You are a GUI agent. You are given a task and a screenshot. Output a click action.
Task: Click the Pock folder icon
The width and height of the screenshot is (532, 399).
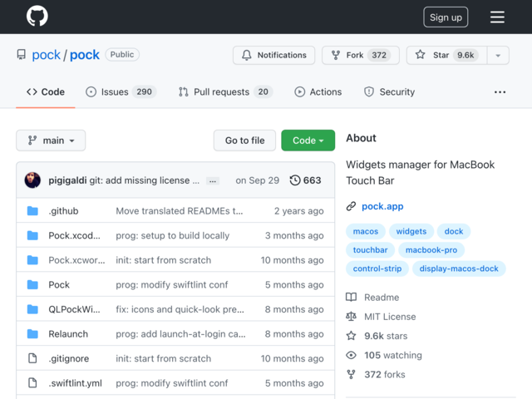tap(32, 284)
